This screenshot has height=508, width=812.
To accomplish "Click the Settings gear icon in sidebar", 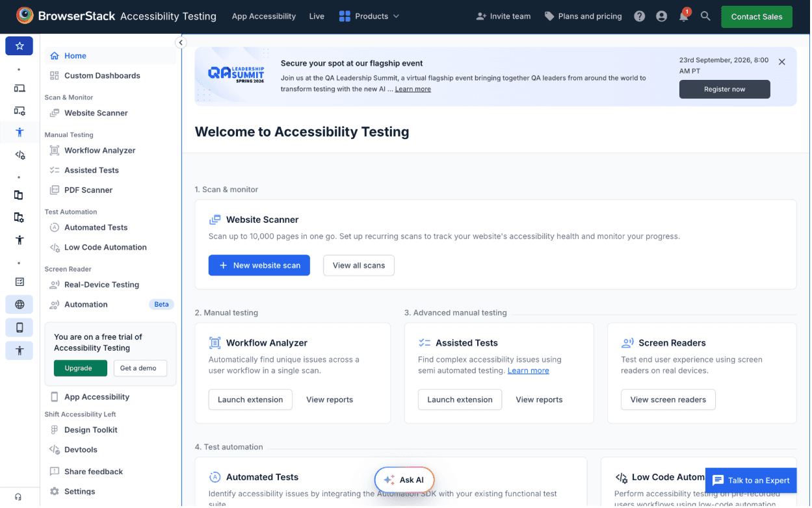I will point(55,492).
